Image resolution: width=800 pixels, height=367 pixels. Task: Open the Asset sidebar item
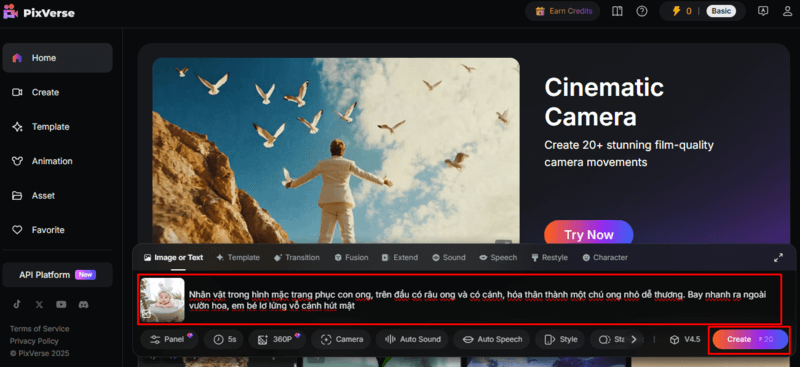pos(58,195)
